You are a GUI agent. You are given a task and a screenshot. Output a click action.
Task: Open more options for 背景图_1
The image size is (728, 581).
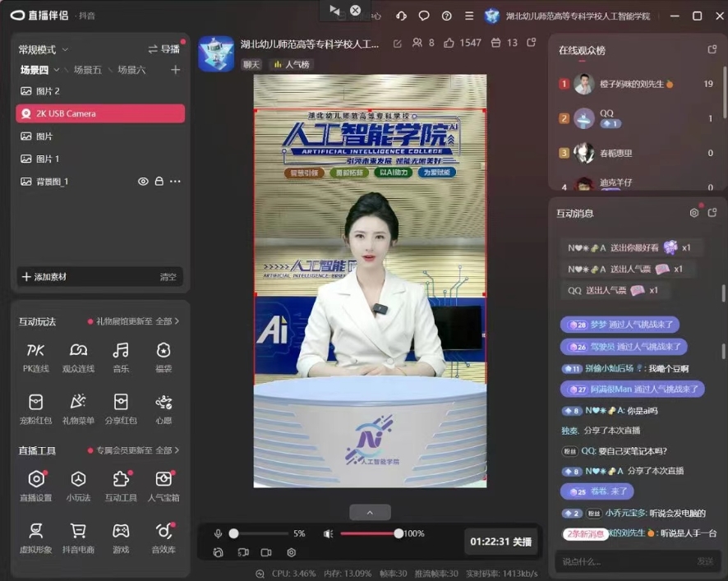(x=175, y=181)
